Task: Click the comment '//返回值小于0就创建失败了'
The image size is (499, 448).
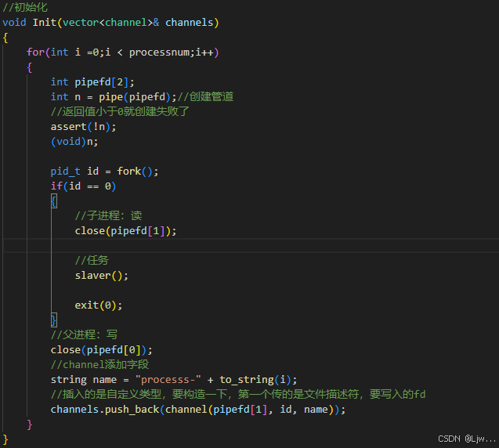Action: coord(120,112)
